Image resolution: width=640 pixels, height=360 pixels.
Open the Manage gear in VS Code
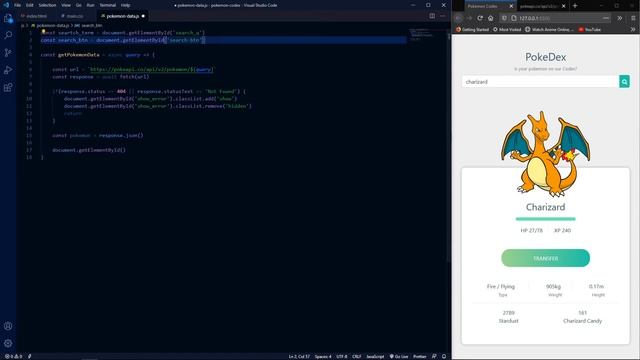click(x=8, y=343)
